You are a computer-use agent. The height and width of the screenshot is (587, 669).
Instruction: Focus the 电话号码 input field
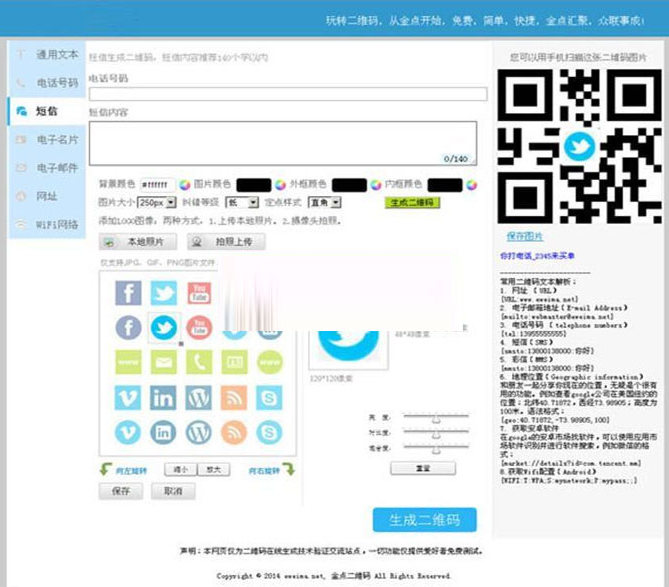[x=288, y=94]
